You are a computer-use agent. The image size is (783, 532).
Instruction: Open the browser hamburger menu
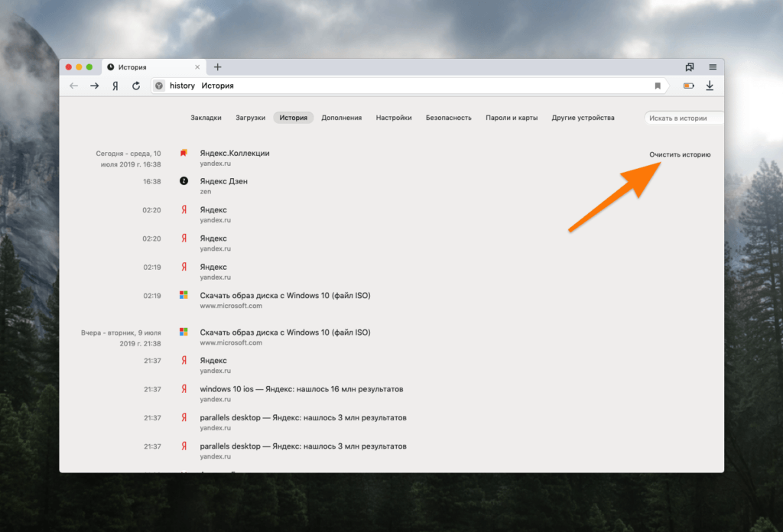click(713, 67)
